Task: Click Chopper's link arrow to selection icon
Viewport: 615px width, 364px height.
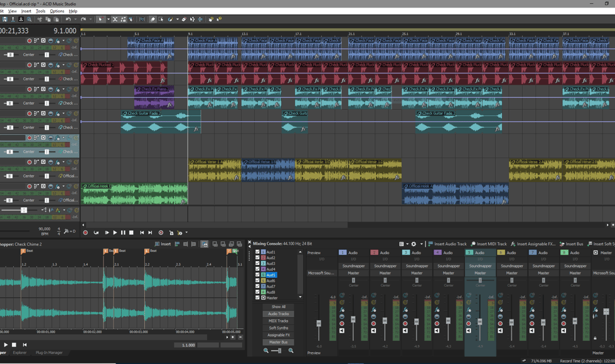Action: [x=205, y=244]
